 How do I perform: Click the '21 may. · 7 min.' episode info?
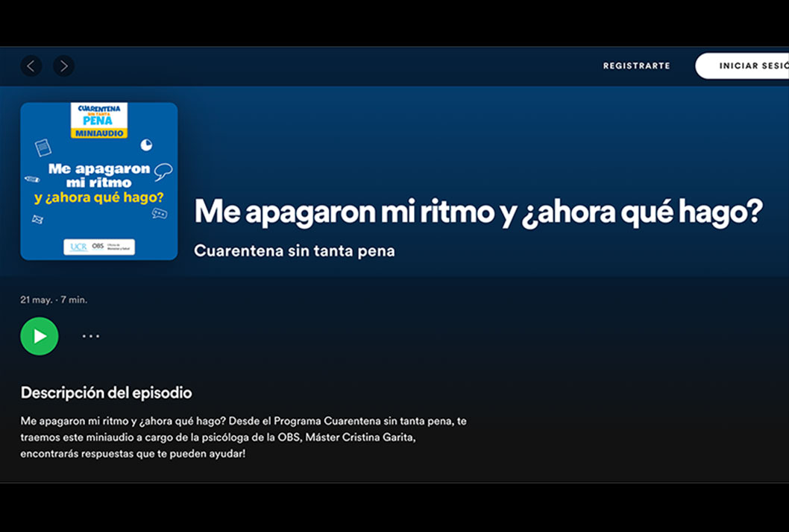point(54,300)
